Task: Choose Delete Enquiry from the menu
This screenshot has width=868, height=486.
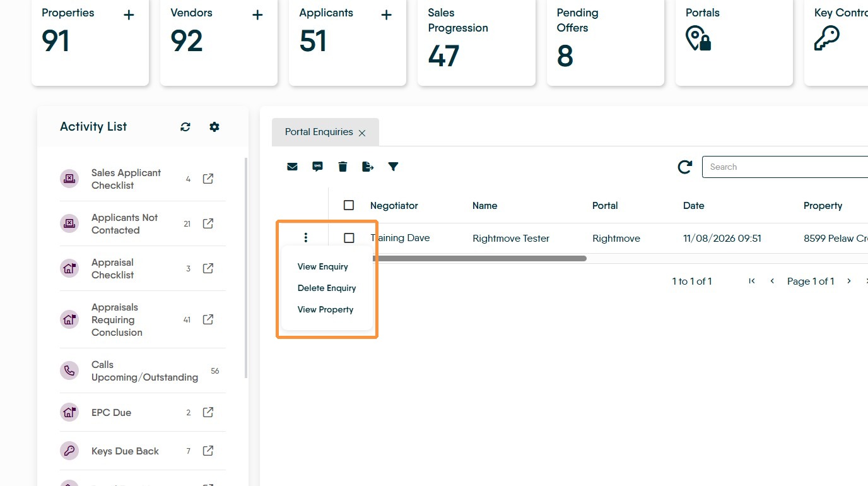Action: pos(327,288)
